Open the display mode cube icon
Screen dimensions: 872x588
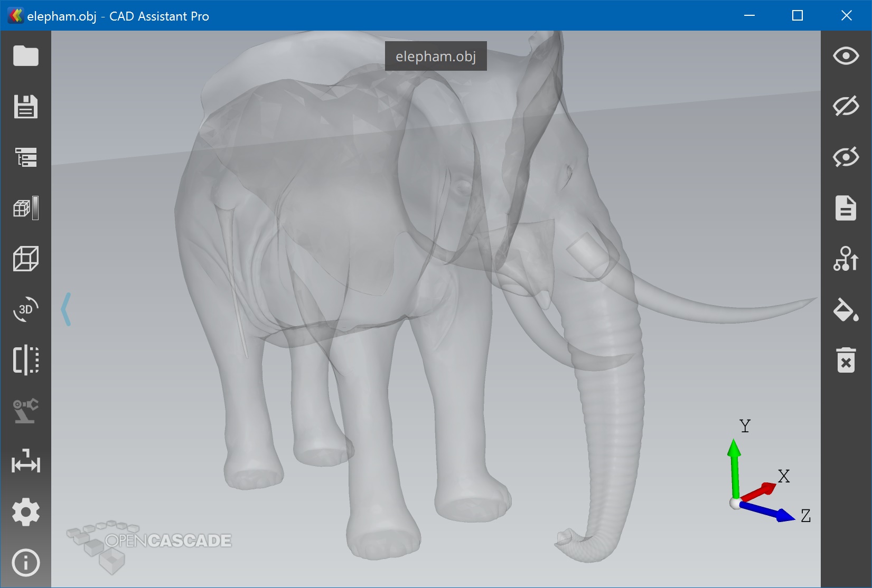pos(25,208)
